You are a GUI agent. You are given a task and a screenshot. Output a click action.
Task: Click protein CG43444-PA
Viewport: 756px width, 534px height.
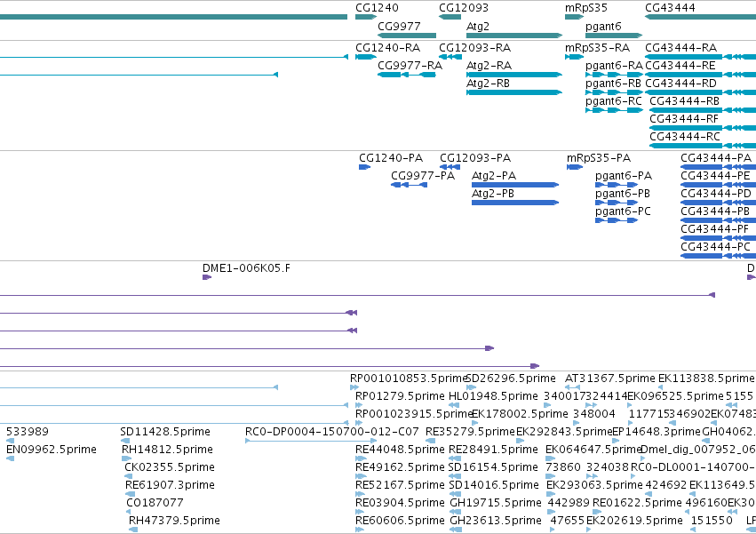(x=719, y=167)
